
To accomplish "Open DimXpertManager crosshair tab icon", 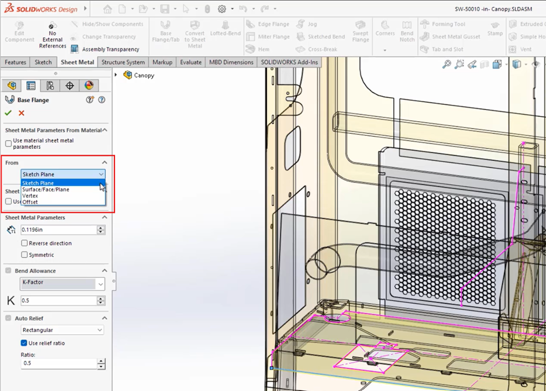I will click(x=69, y=85).
